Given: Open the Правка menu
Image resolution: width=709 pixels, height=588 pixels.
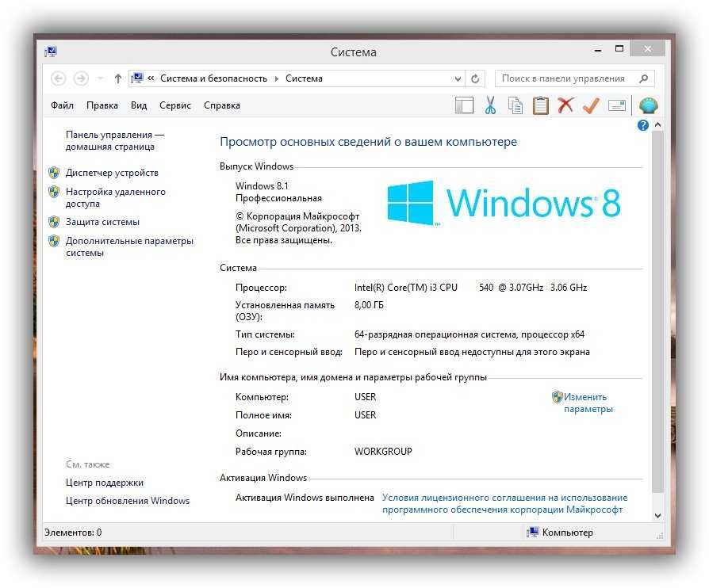Looking at the screenshot, I should click(x=102, y=105).
